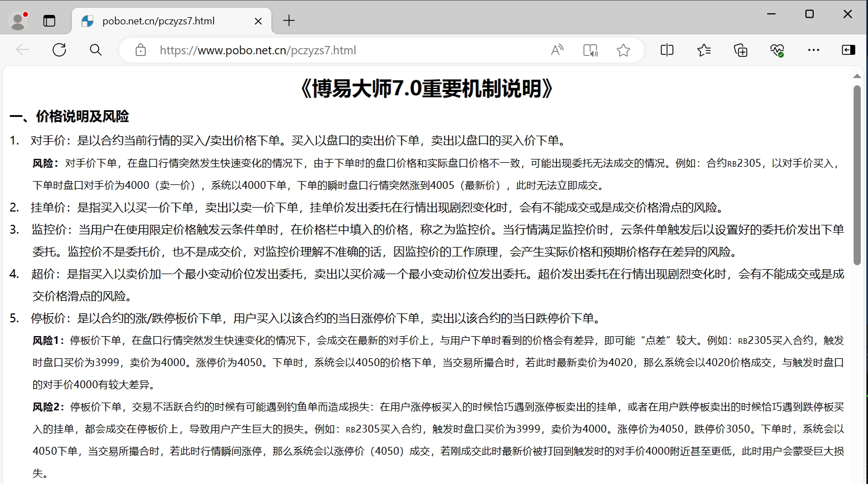868x484 pixels.
Task: Add this page to favorites with the star
Action: click(623, 50)
